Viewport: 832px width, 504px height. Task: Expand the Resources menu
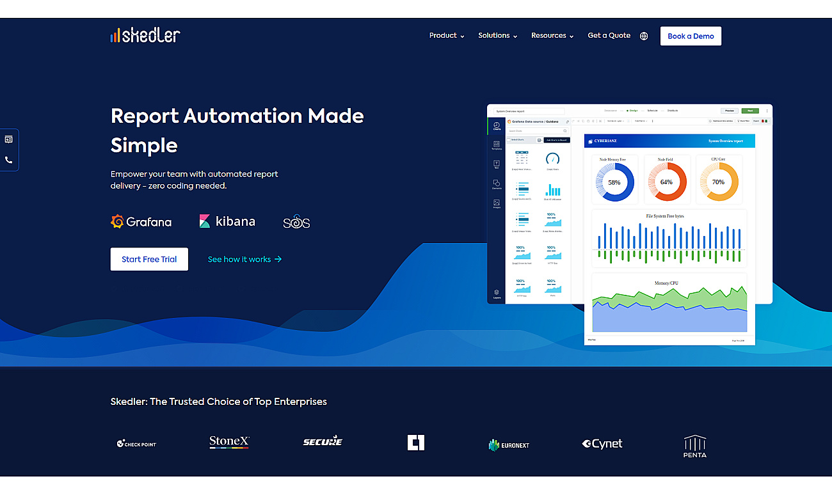pos(552,36)
